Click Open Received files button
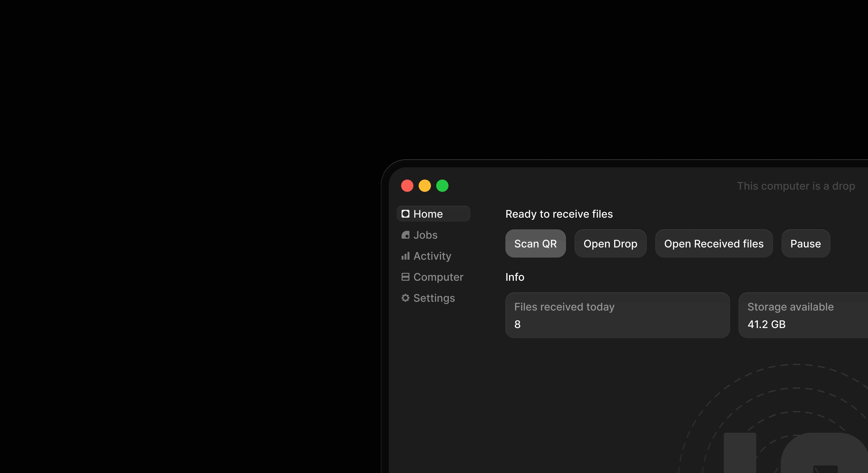Viewport: 868px width, 473px height. coord(714,244)
